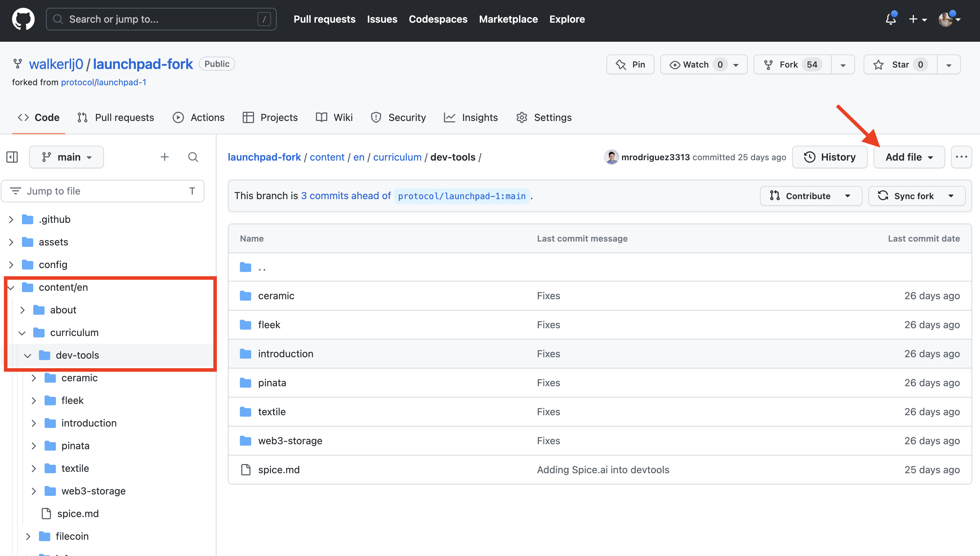Open the Insights tab
This screenshot has width=980, height=556.
point(471,117)
